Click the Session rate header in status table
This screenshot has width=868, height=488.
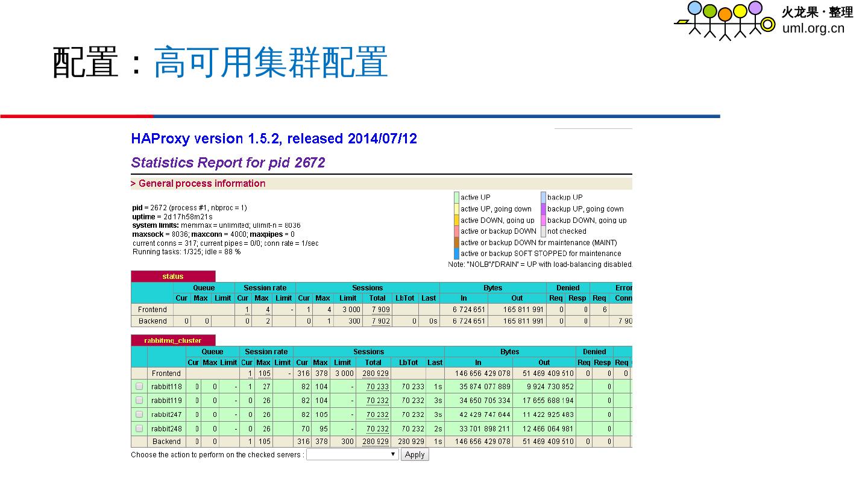(265, 288)
